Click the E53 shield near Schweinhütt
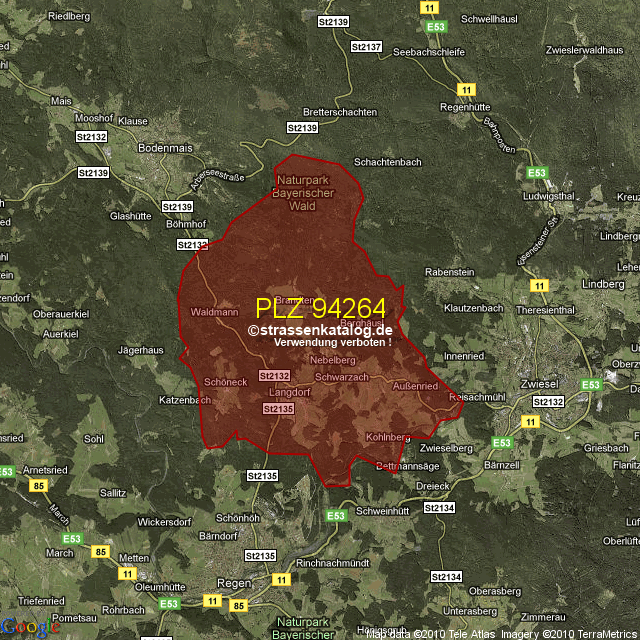Screen dimensions: 640x640 coord(337,515)
